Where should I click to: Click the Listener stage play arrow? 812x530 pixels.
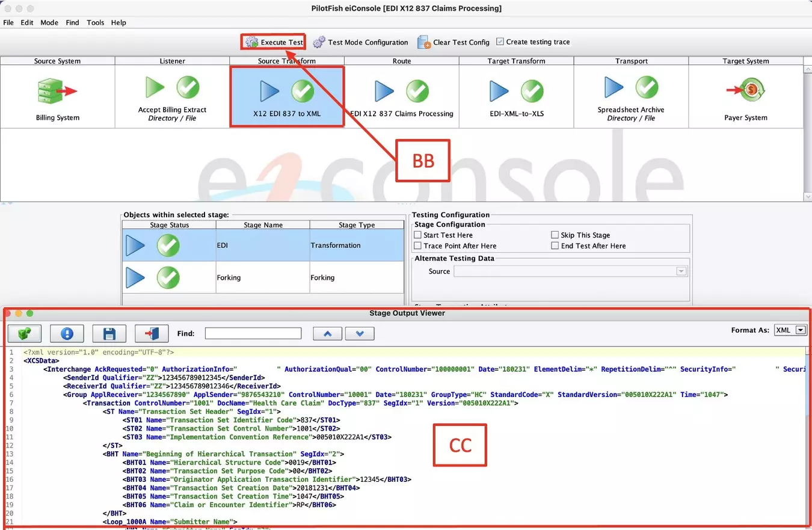coord(155,88)
